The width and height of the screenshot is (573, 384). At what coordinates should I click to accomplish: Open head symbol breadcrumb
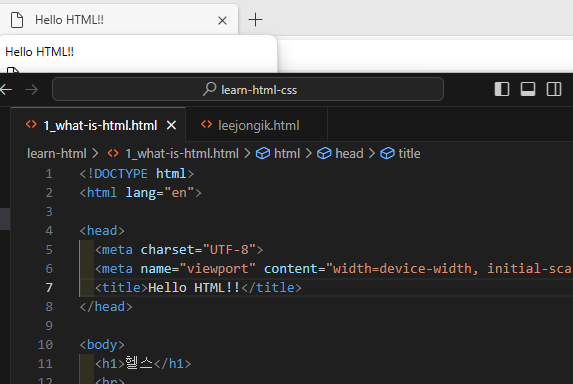point(349,153)
